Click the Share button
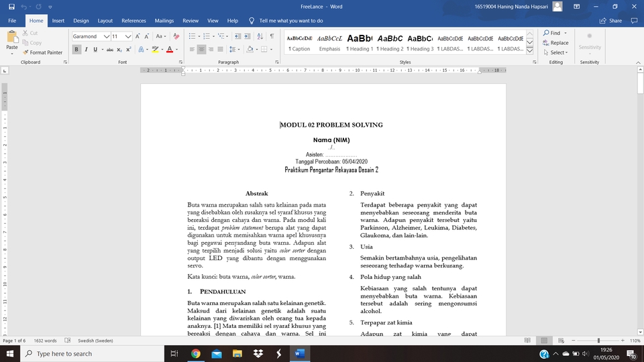The height and width of the screenshot is (362, 644). pyautogui.click(x=610, y=21)
